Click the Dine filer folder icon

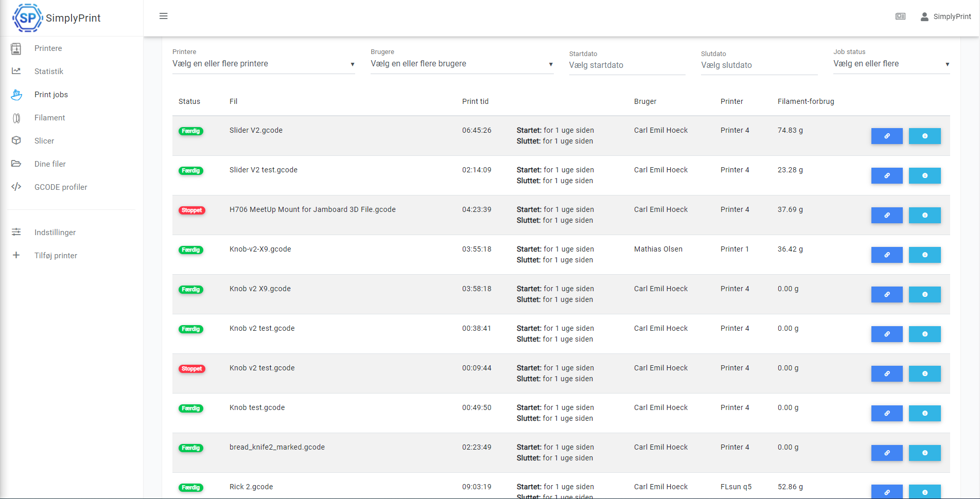coord(16,164)
